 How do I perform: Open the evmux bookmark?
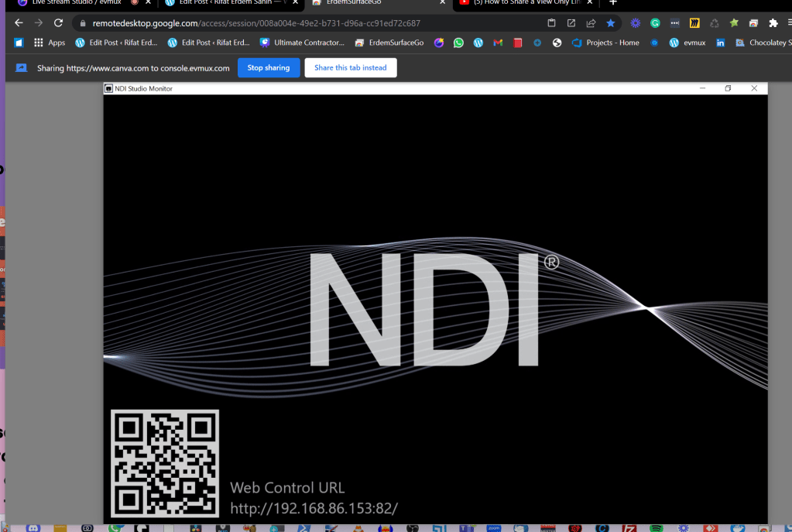687,43
